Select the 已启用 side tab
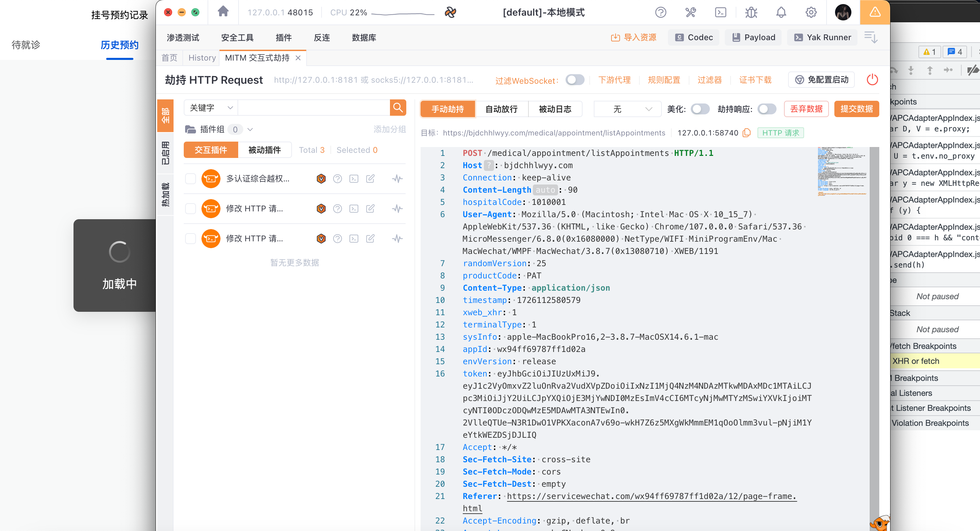The height and width of the screenshot is (531, 980). click(x=165, y=153)
